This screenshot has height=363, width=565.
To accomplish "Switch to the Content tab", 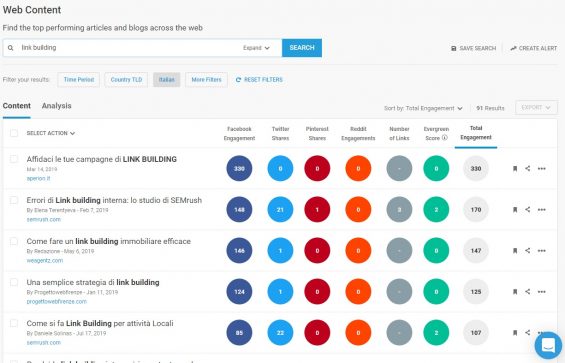I will pyautogui.click(x=17, y=106).
